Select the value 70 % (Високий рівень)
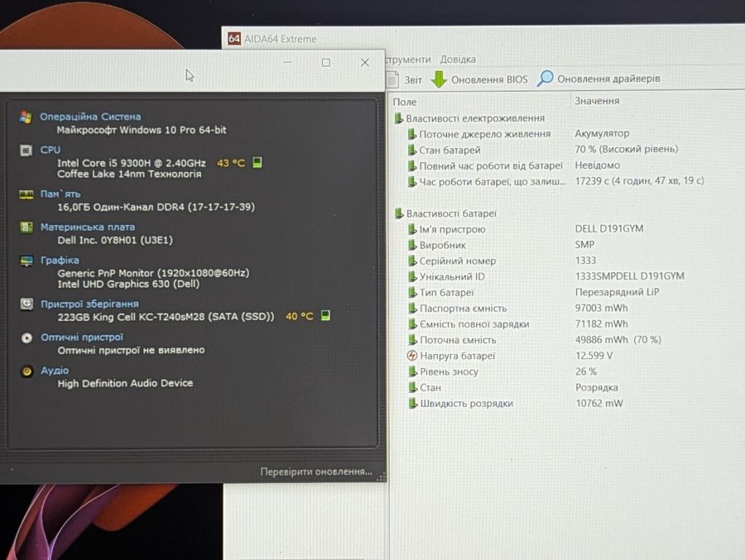Image resolution: width=745 pixels, height=560 pixels. coord(627,149)
